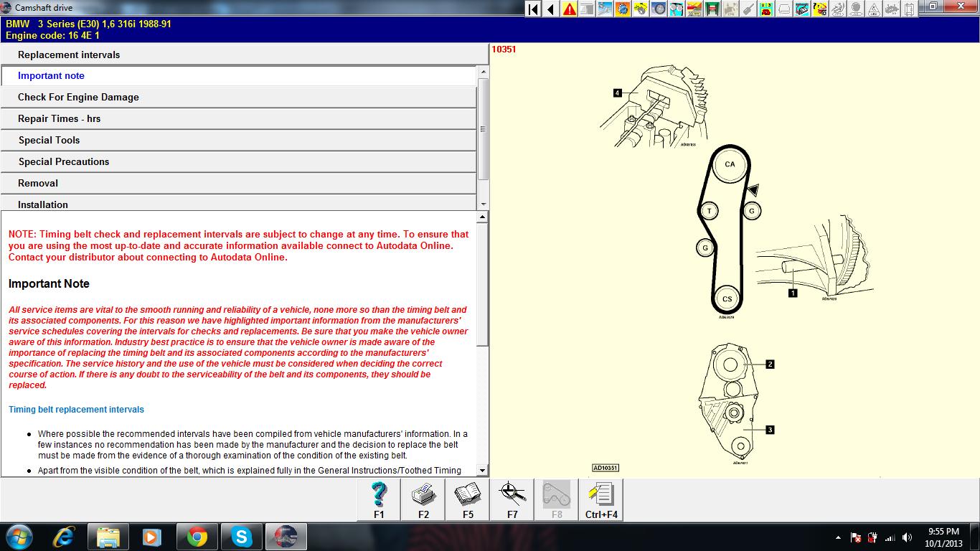Open the green vehicle lift toolbar icon
Screen dimensions: 980x551
(x=712, y=9)
